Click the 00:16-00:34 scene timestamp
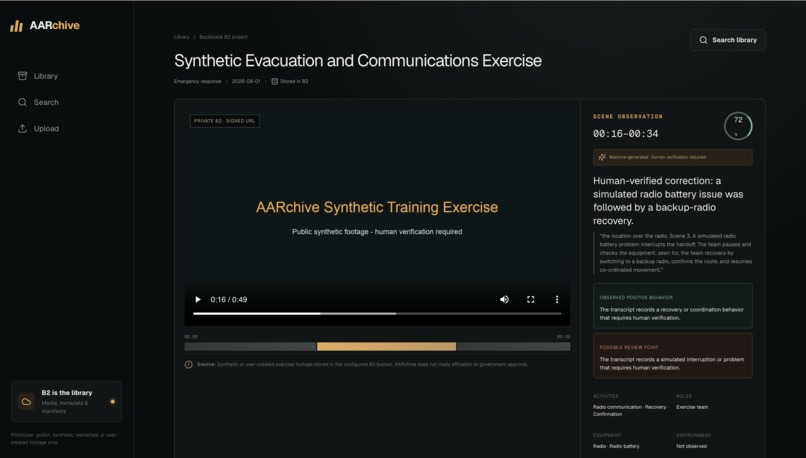The image size is (806, 458). pos(625,134)
